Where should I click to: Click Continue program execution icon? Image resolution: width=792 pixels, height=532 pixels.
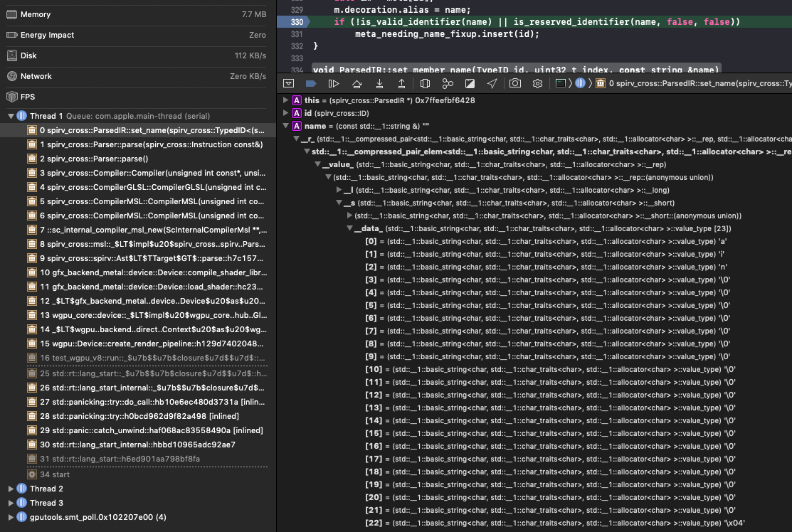click(333, 83)
